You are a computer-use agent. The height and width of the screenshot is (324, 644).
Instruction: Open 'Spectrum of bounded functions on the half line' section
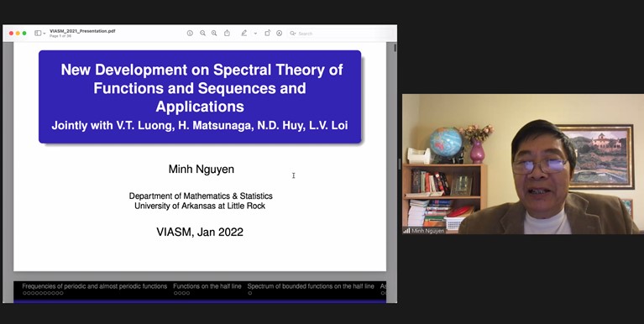coord(311,286)
